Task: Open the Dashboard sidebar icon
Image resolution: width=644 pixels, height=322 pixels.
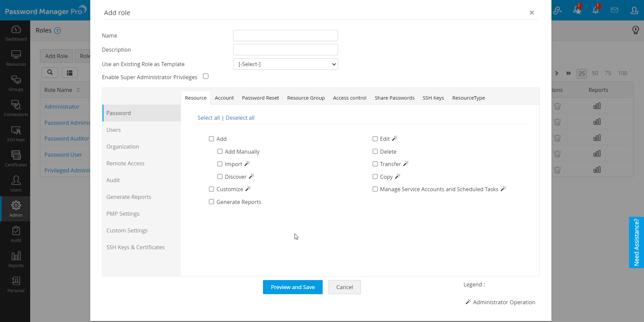Action: tap(16, 33)
